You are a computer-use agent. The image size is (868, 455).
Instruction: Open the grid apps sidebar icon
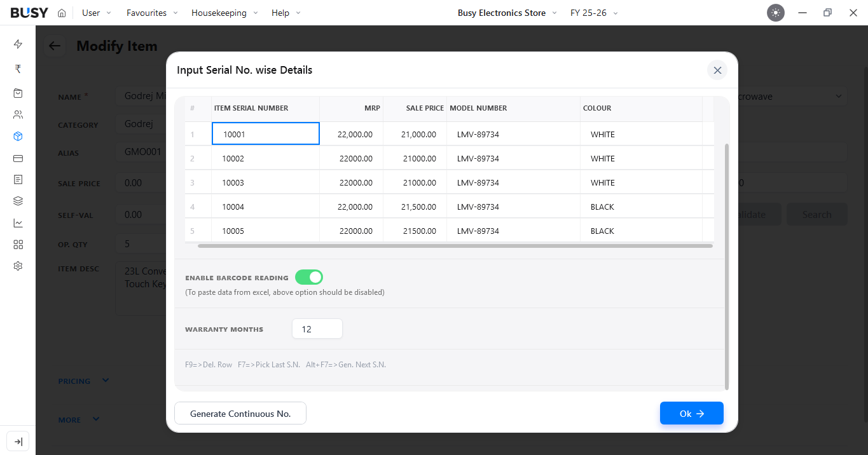(18, 245)
